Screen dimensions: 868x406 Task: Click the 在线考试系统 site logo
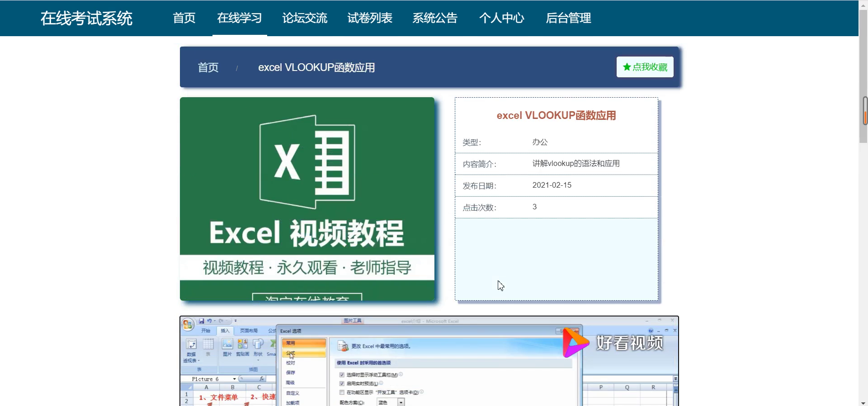pos(86,18)
